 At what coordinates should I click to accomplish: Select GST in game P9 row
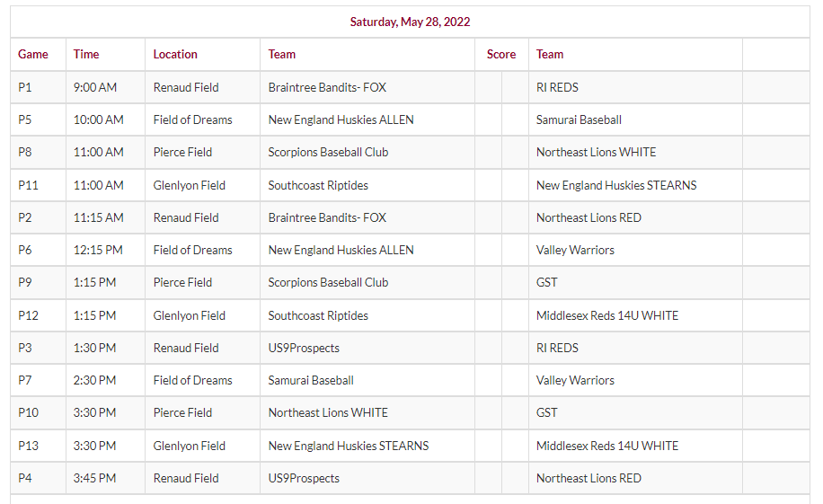[x=546, y=282]
